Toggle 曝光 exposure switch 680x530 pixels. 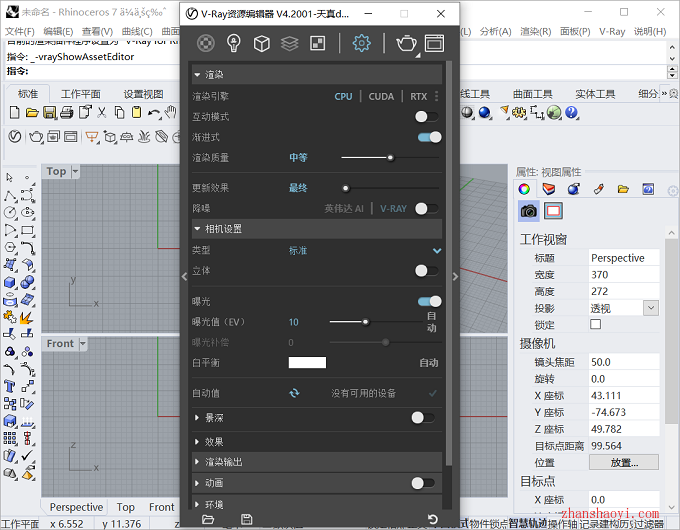[x=430, y=301]
